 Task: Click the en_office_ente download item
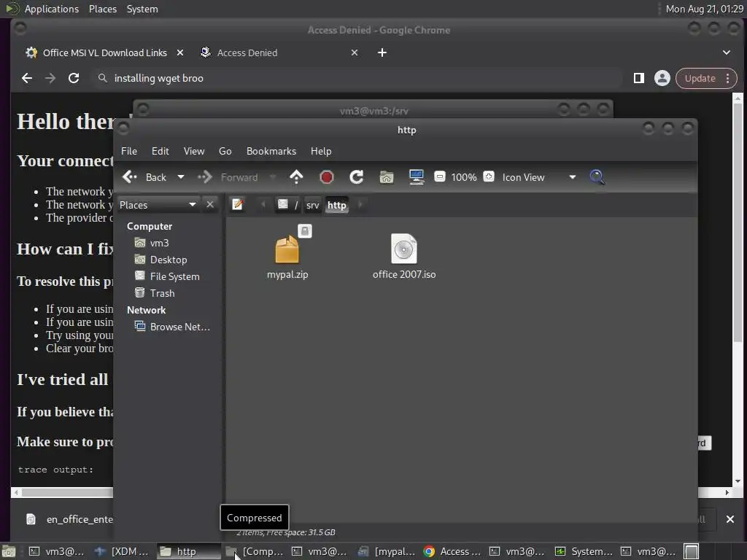point(70,519)
